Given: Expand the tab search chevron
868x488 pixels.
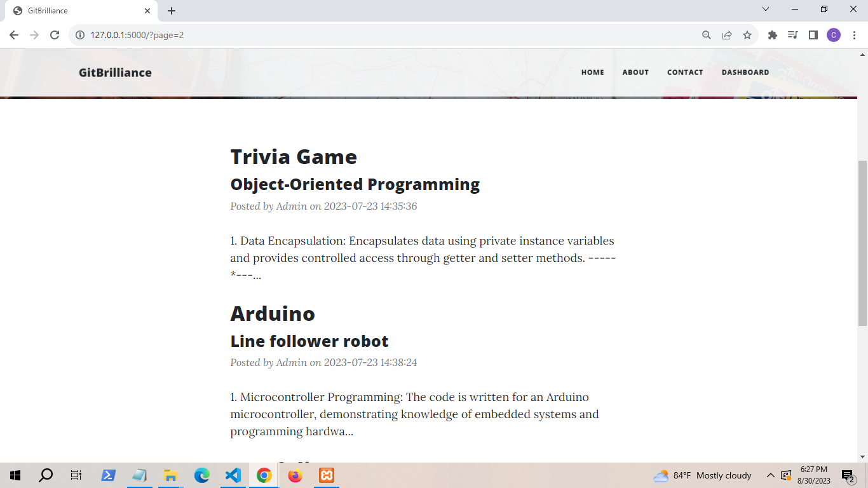Looking at the screenshot, I should [x=766, y=10].
